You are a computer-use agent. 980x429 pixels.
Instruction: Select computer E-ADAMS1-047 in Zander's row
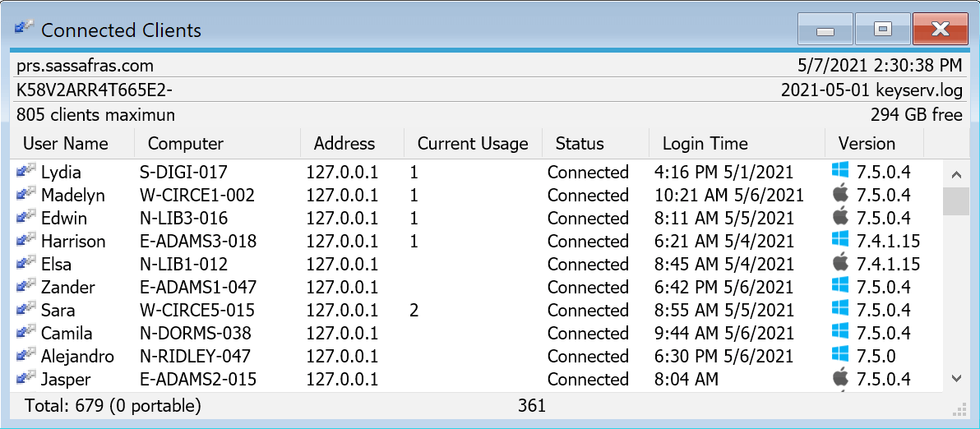point(198,287)
